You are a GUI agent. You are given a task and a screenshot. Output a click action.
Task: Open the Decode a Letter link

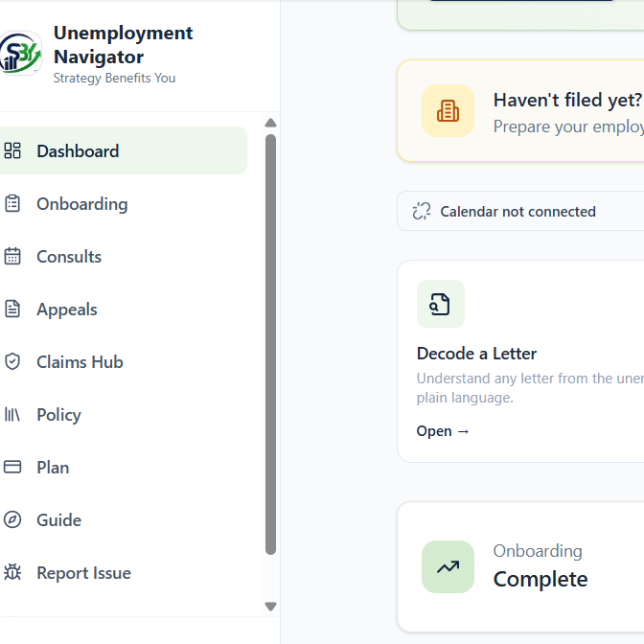[443, 431]
